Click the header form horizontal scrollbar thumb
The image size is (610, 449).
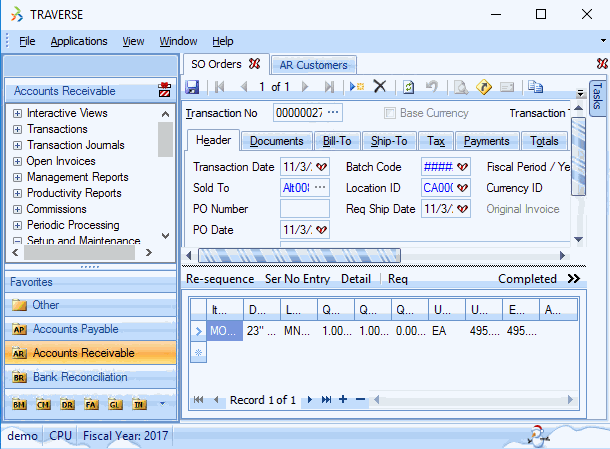(300, 256)
